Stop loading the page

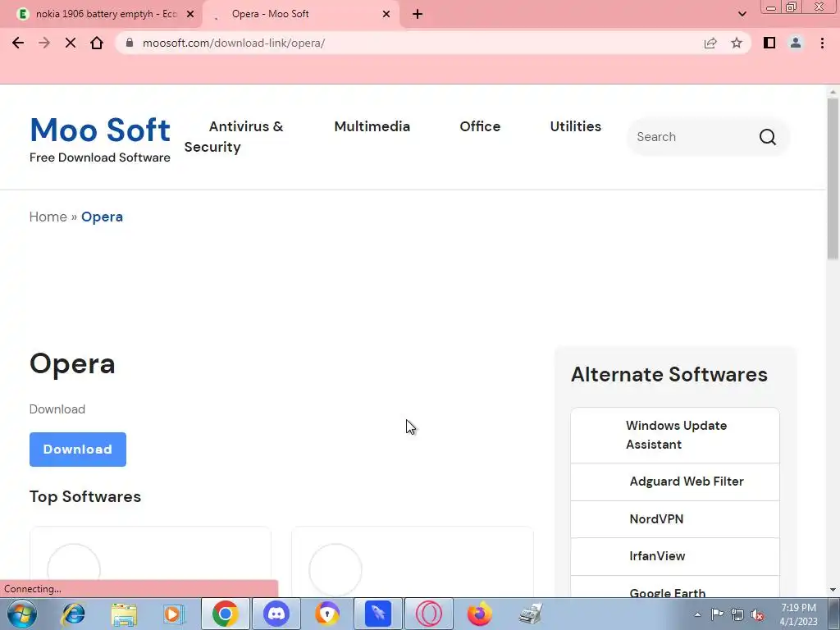click(71, 43)
